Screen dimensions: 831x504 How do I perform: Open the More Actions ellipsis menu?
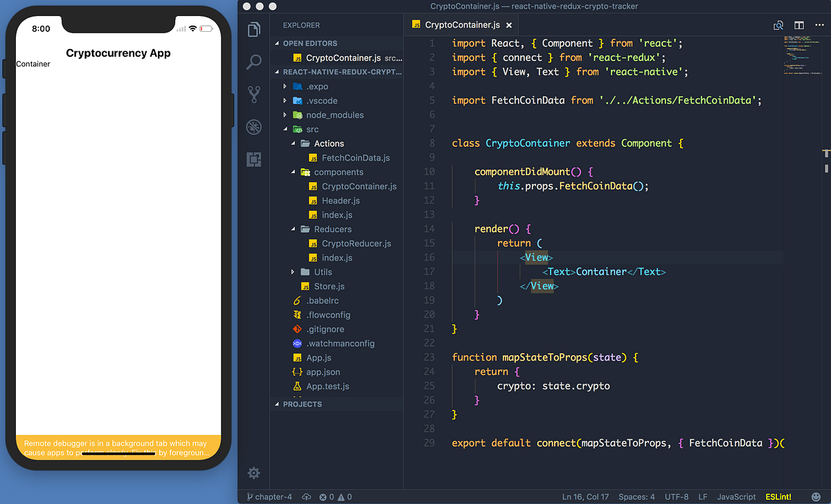pyautogui.click(x=821, y=25)
